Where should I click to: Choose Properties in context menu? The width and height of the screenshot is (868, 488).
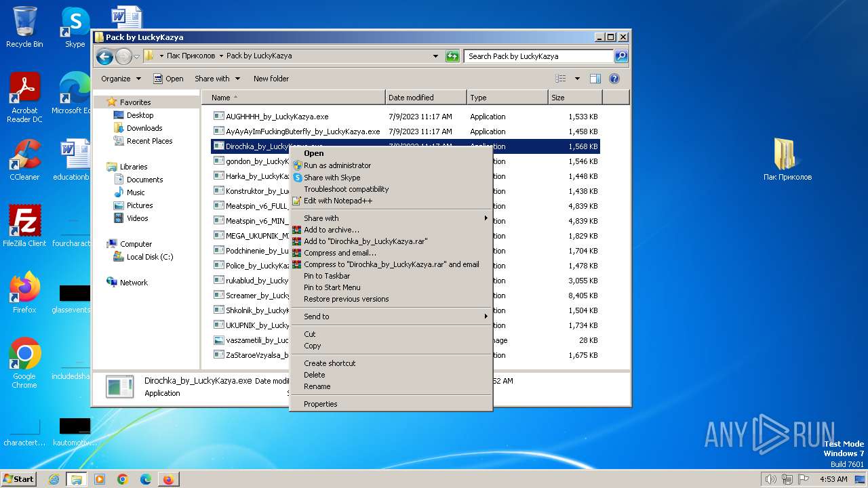click(x=391, y=404)
